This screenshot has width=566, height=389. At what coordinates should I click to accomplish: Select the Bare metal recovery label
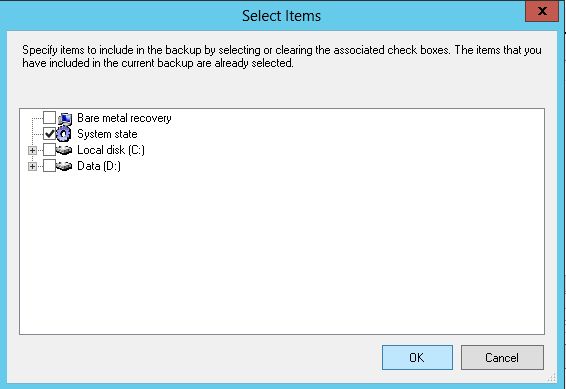124,118
